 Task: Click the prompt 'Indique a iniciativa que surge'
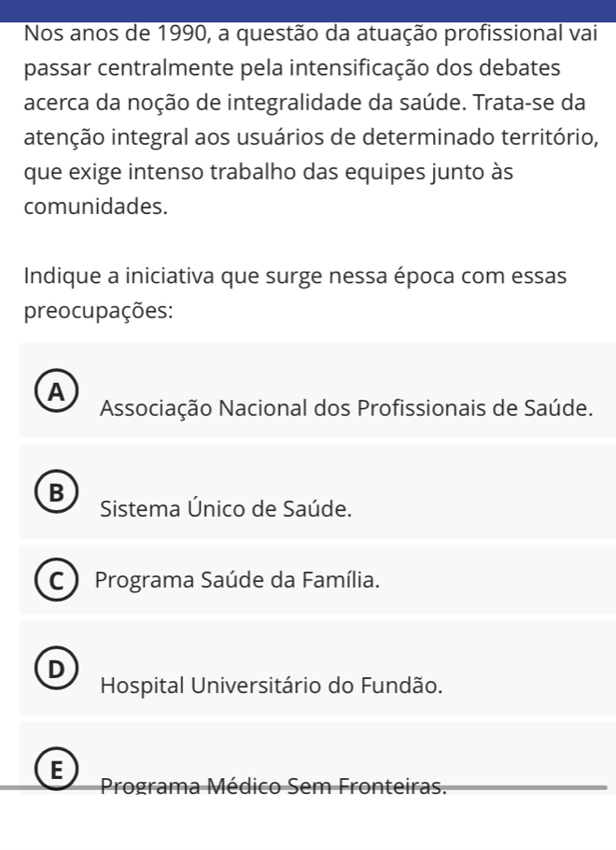pyautogui.click(x=295, y=293)
